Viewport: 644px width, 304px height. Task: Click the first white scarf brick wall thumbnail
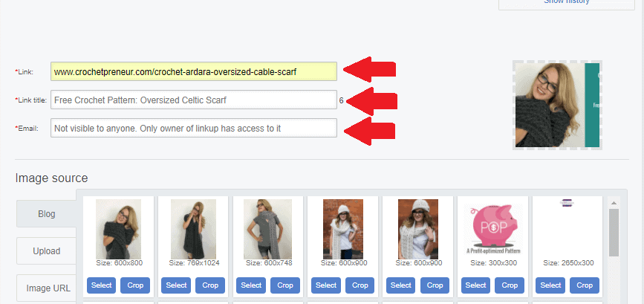pos(343,229)
